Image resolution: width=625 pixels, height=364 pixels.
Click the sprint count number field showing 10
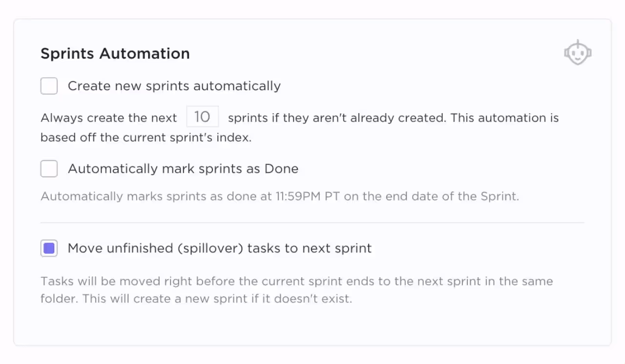point(202,117)
